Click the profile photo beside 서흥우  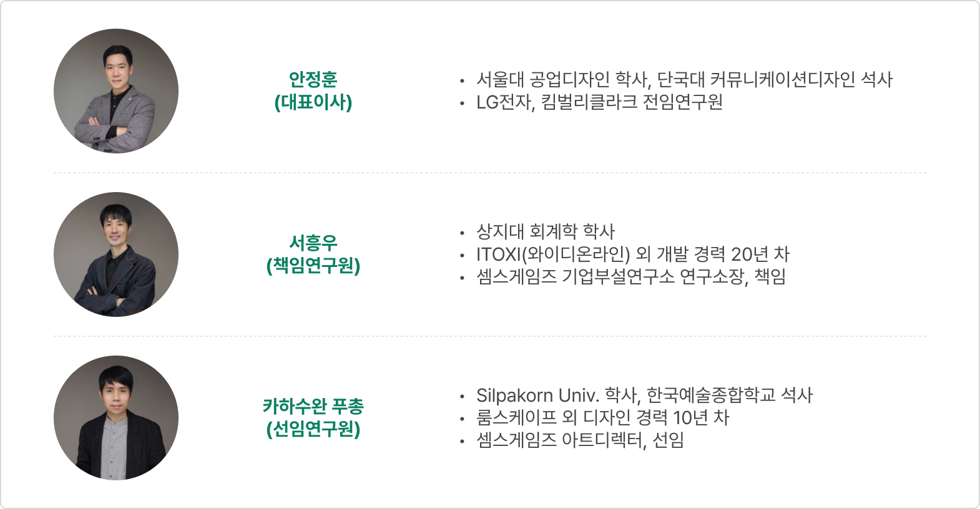click(x=116, y=254)
